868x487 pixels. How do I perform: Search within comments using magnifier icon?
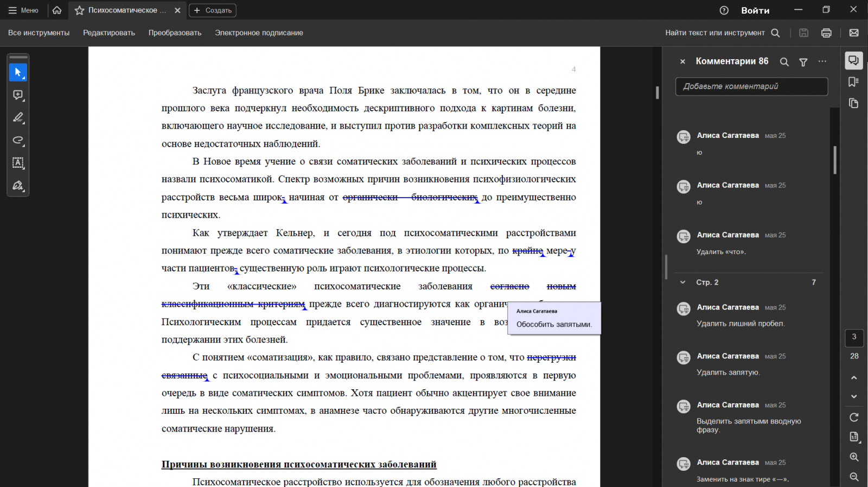point(784,62)
